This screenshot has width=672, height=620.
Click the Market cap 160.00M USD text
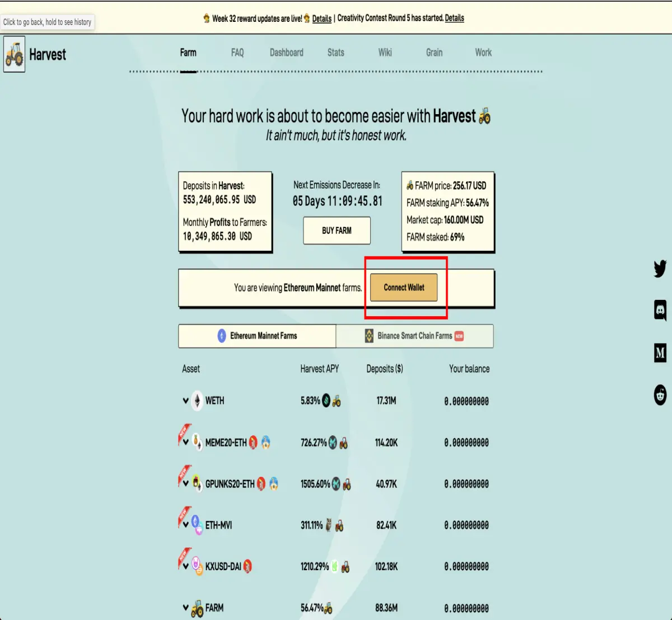click(445, 220)
